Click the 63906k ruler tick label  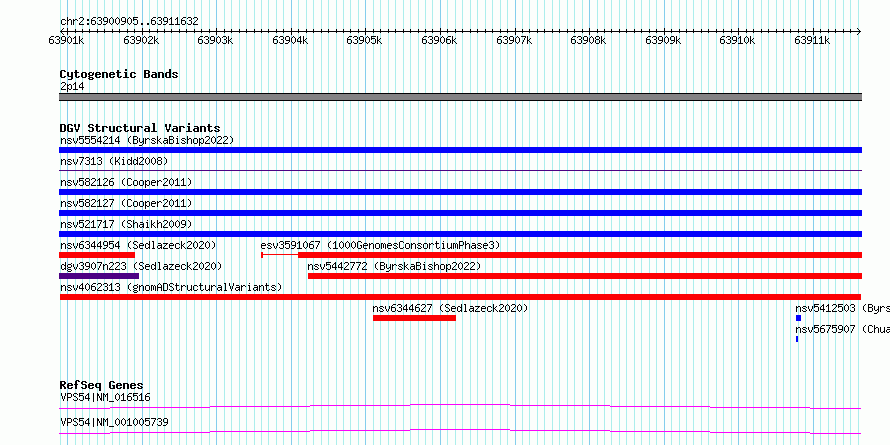[440, 40]
